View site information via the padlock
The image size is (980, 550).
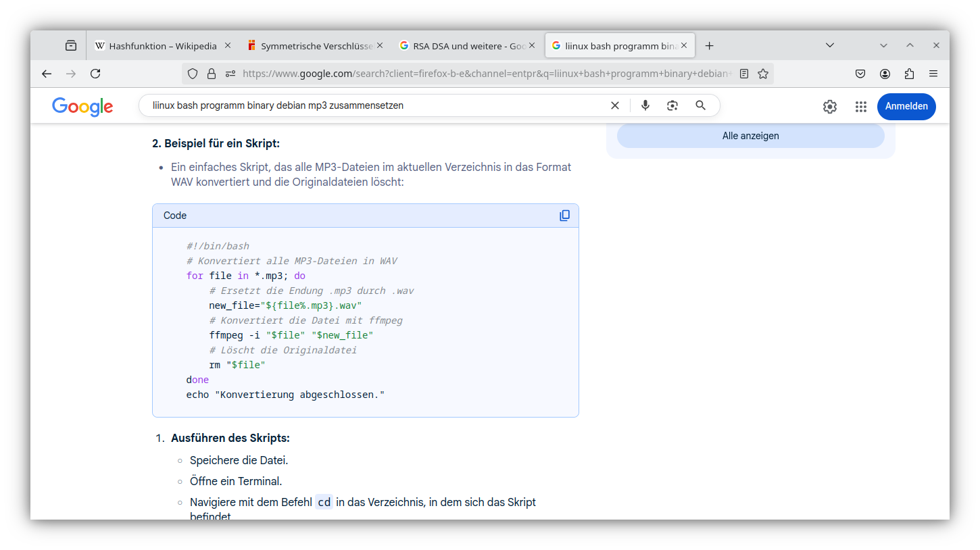click(212, 74)
